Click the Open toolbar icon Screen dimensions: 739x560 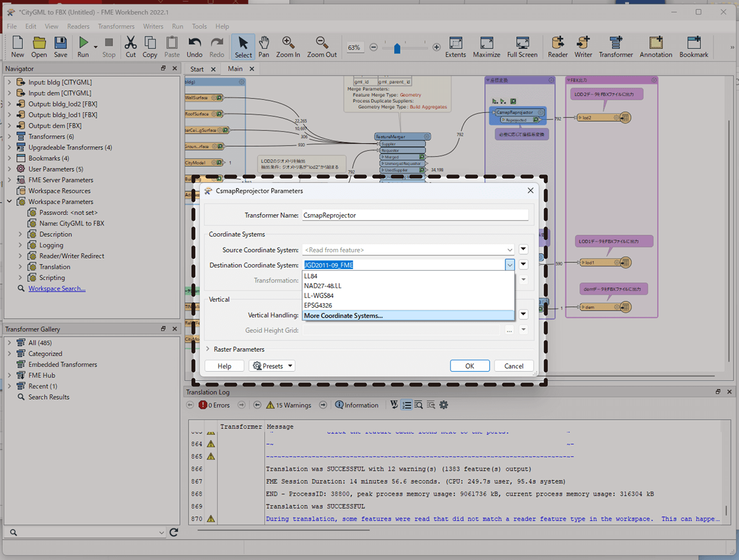coord(39,47)
